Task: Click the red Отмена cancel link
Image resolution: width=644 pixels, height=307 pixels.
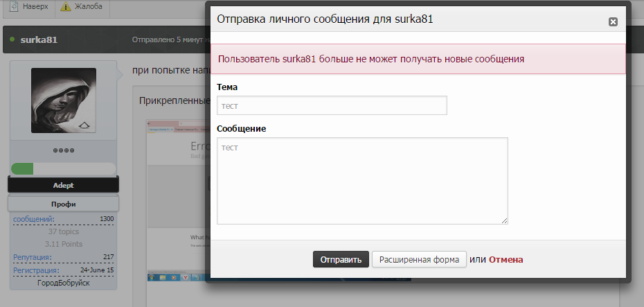Action: [506, 260]
